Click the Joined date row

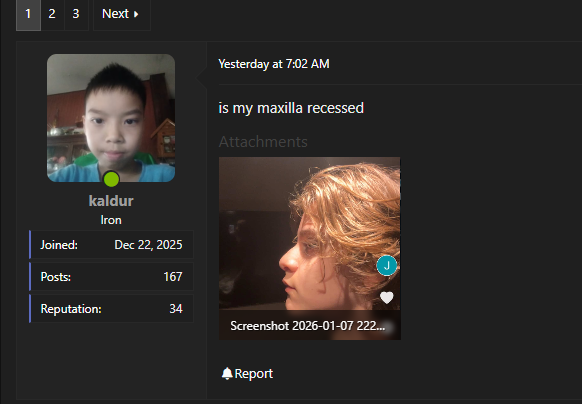(x=111, y=245)
